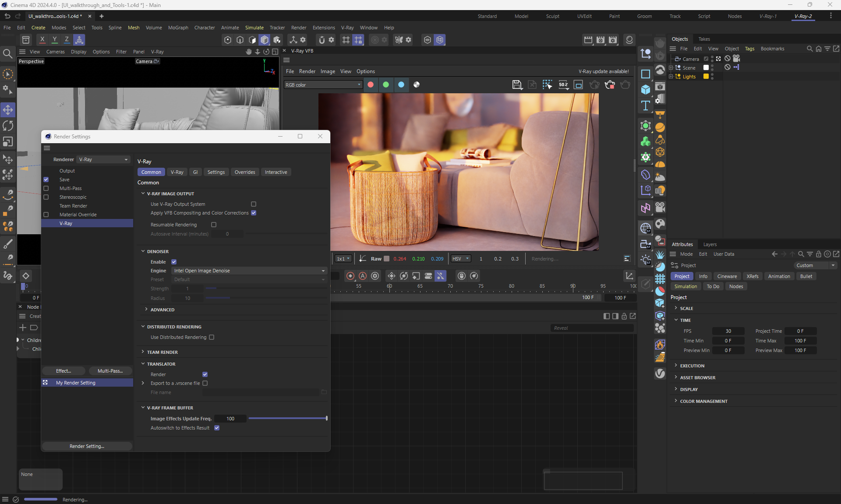Click the FPS input field
Screen dimensions: 841x504
[728, 331]
